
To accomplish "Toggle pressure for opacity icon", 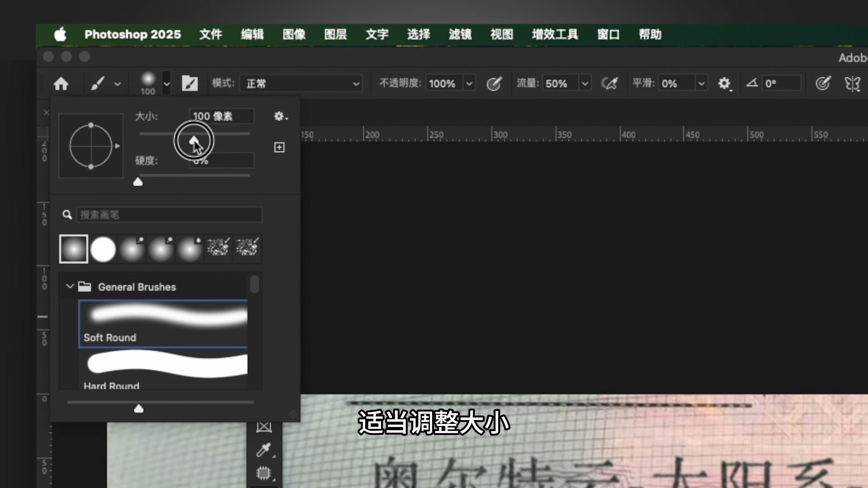I will click(x=494, y=84).
